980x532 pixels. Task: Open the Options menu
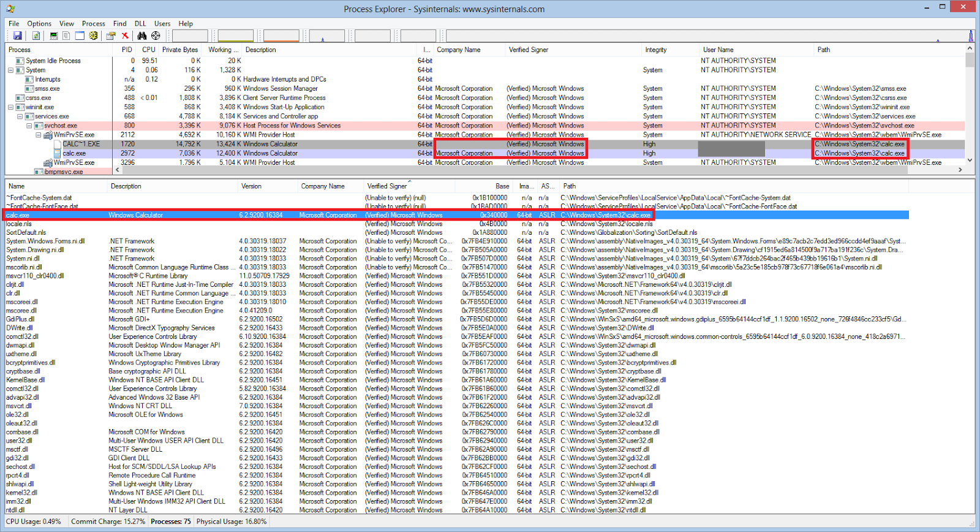tap(39, 23)
